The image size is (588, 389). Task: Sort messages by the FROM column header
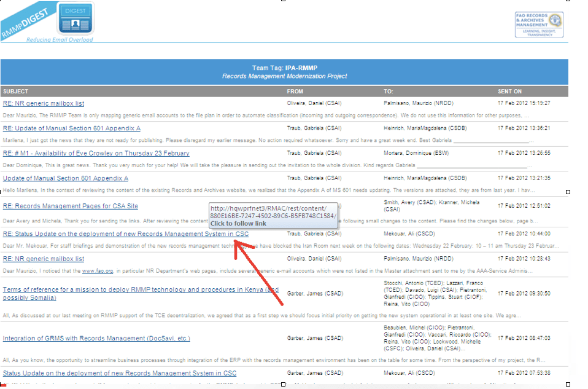[x=295, y=91]
